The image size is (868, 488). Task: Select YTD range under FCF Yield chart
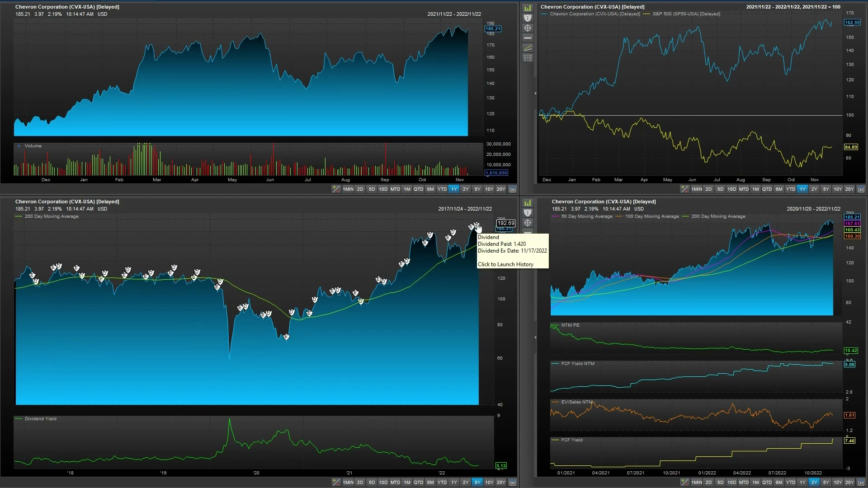point(791,483)
